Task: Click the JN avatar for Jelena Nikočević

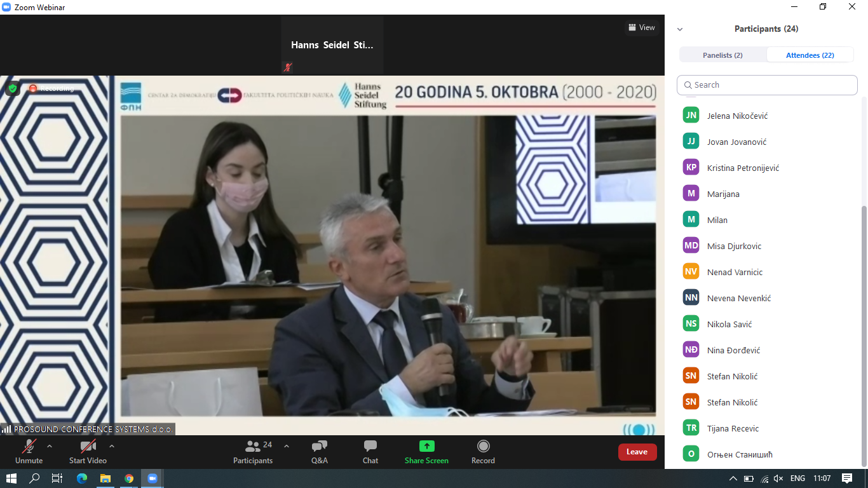Action: tap(691, 115)
